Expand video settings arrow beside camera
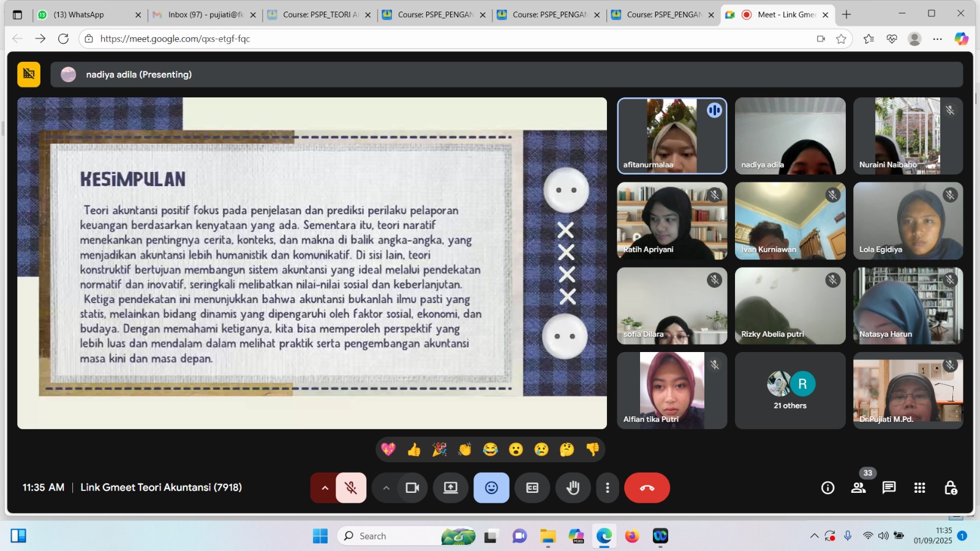The width and height of the screenshot is (980, 551). [x=386, y=488]
